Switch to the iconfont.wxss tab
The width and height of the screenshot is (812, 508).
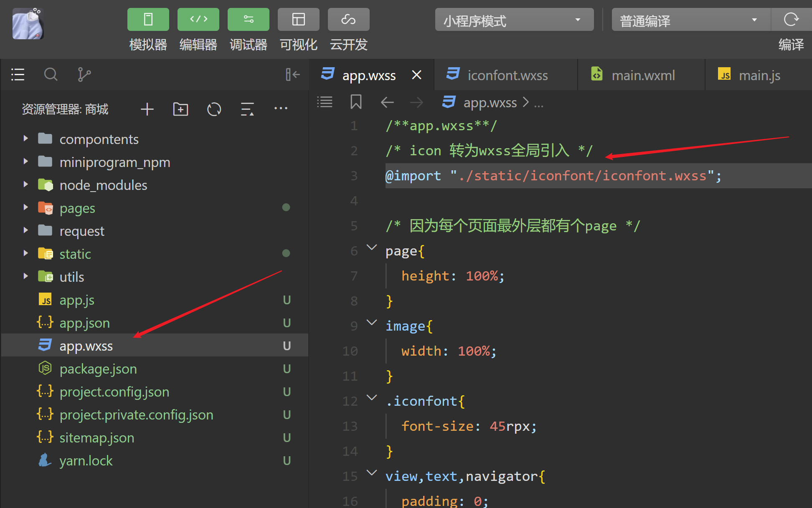[x=507, y=76]
